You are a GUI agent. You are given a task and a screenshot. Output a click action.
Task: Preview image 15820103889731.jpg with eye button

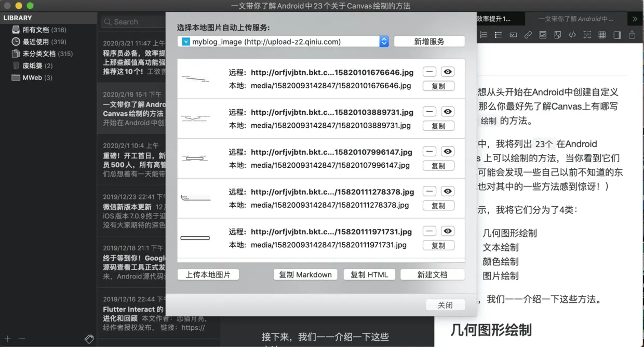pyautogui.click(x=448, y=112)
